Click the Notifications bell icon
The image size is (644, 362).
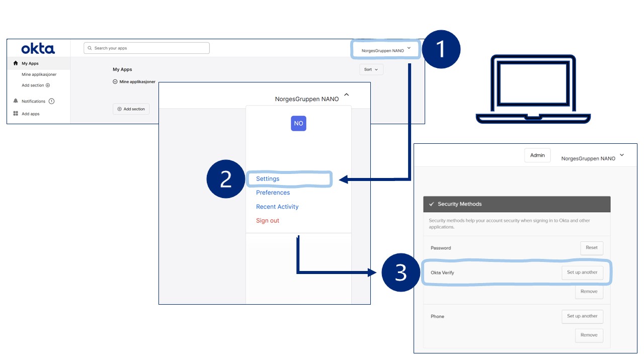pos(16,101)
